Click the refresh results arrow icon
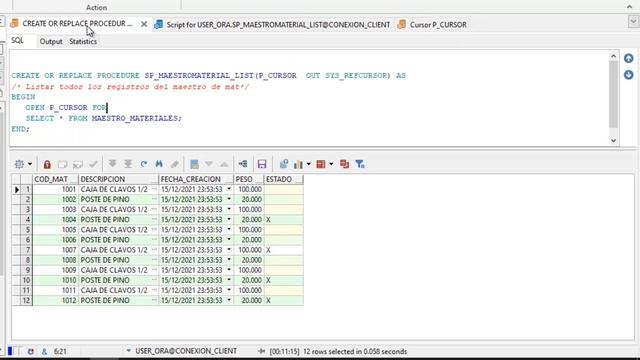Screen dimensions: 640x360 pos(143,164)
